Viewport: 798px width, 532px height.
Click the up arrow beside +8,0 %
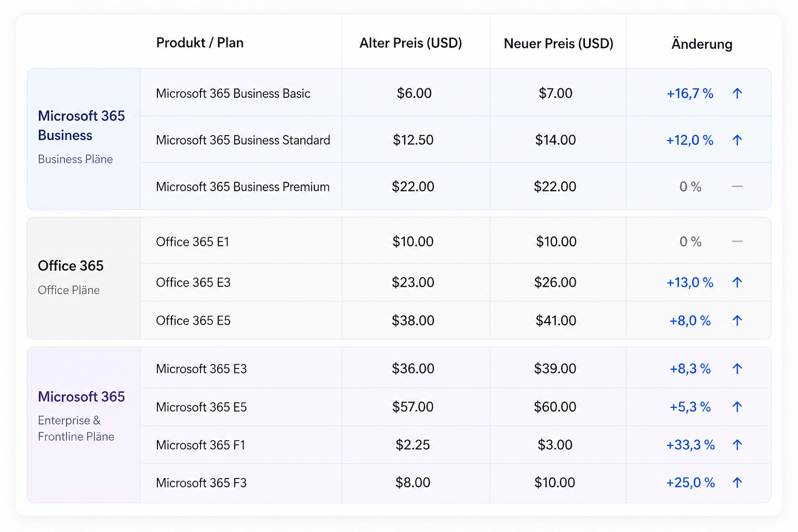(x=737, y=321)
